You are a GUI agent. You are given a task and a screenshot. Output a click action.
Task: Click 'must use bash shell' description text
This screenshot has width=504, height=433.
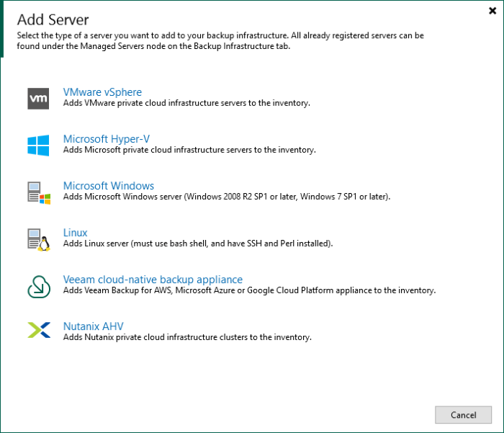point(198,244)
